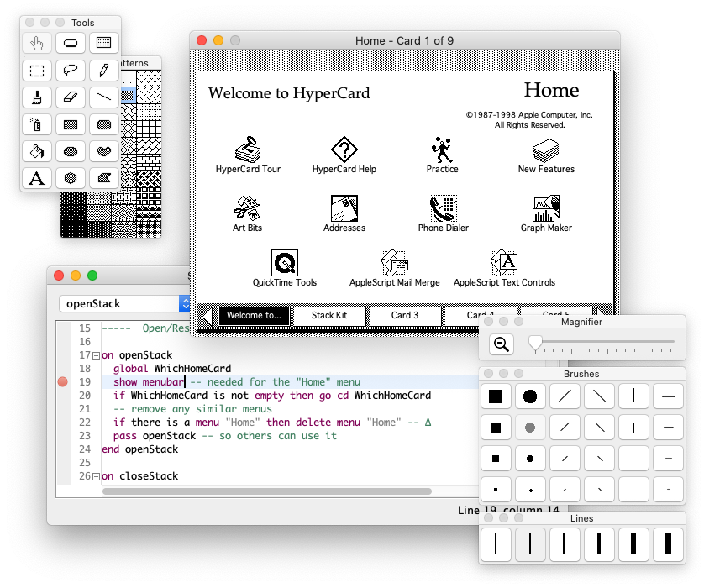Collapse the openStack handler at line 17
704x588 pixels.
(96, 356)
